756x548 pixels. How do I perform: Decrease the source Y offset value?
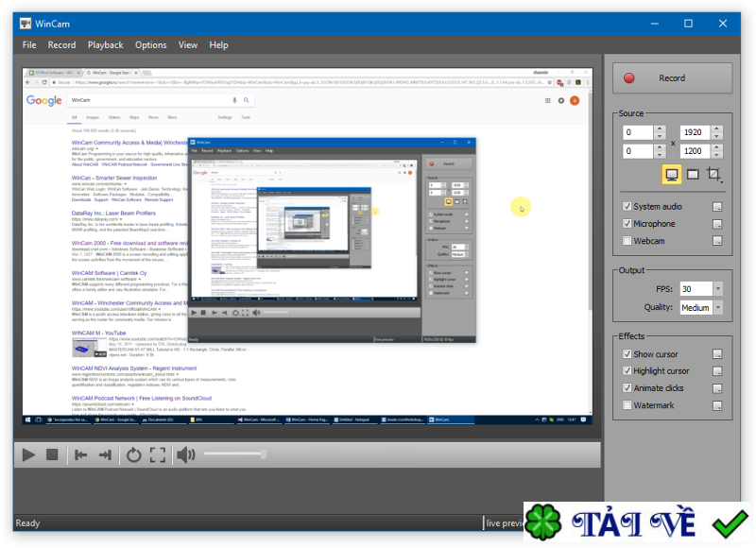(660, 155)
